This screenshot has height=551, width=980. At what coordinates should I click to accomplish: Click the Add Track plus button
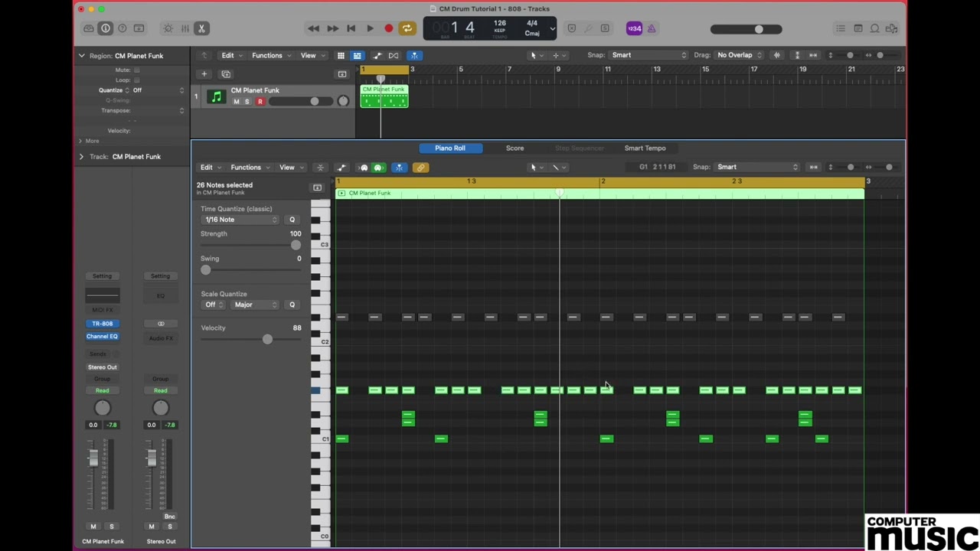(x=204, y=74)
